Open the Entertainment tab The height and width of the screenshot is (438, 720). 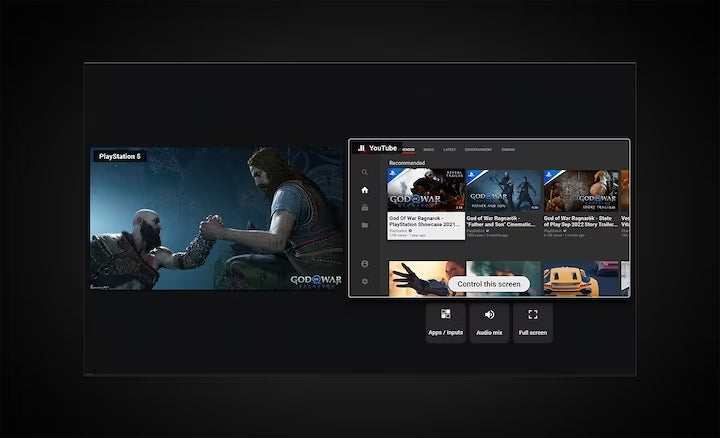coord(478,149)
